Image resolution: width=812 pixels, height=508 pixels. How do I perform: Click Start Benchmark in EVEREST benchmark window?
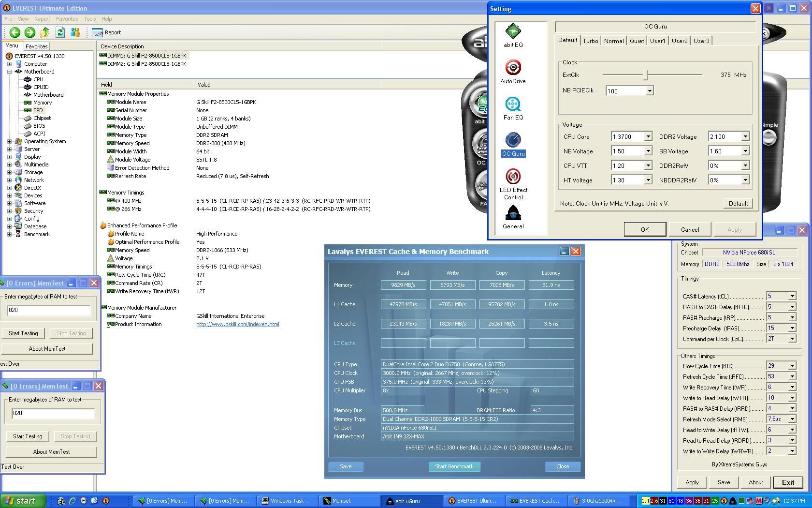[x=454, y=466]
